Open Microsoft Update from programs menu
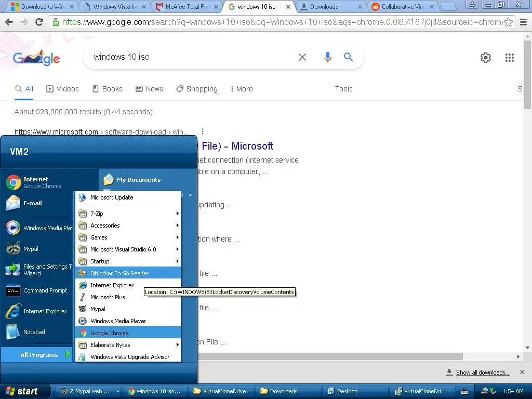The width and height of the screenshot is (532, 399). (128, 197)
